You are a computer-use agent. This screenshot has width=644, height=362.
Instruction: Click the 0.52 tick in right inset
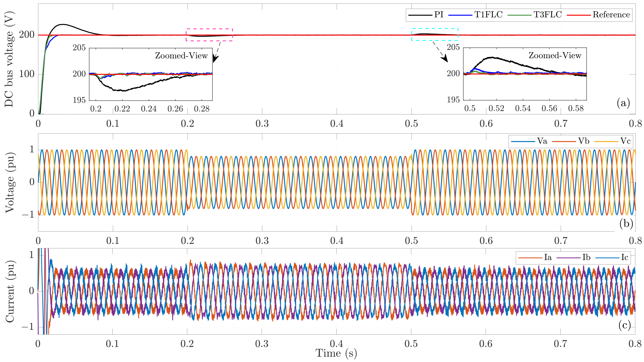497,108
